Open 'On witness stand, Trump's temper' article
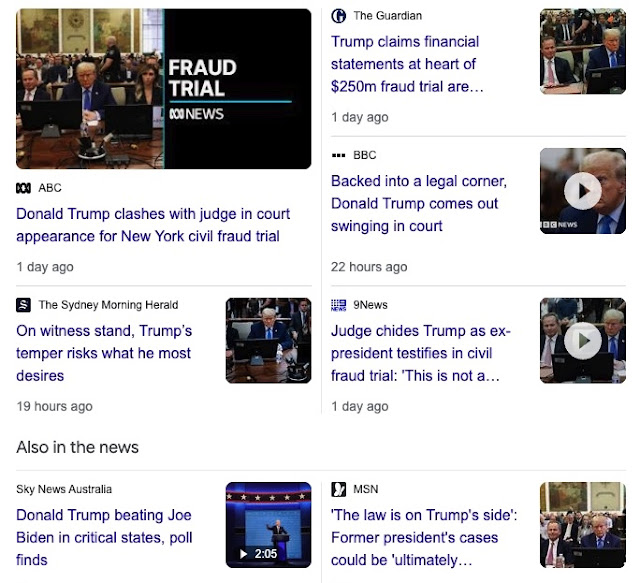 click(x=104, y=353)
